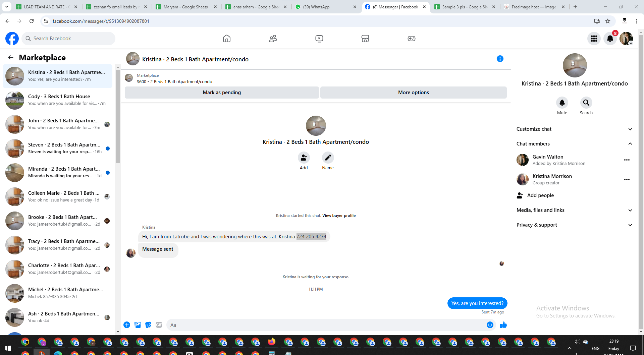644x355 pixels.
Task: Open a new browser tab
Action: 575,7
